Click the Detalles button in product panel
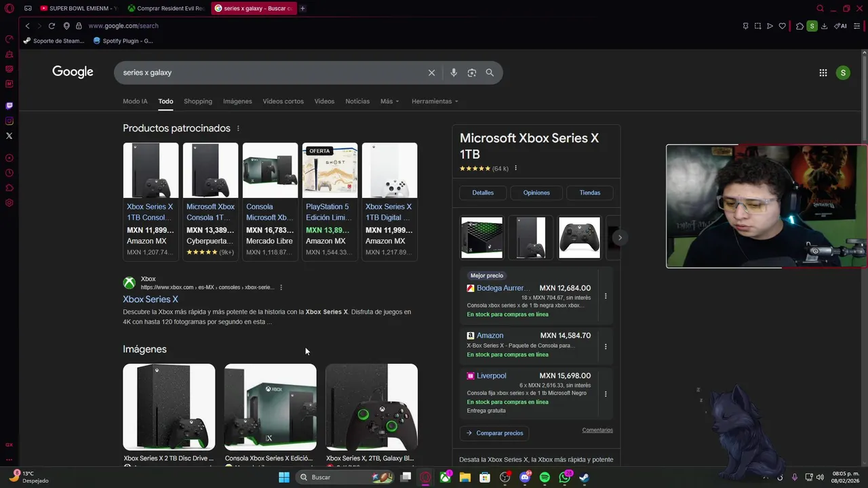 coord(483,192)
